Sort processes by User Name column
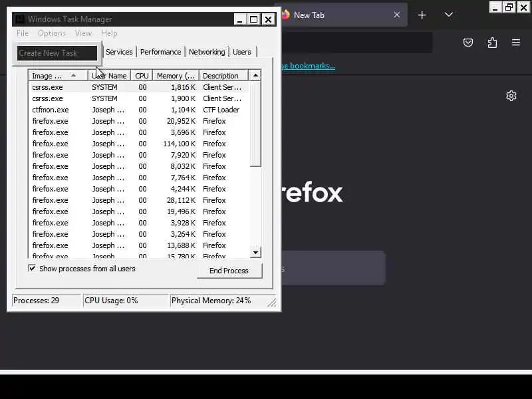 tap(109, 76)
